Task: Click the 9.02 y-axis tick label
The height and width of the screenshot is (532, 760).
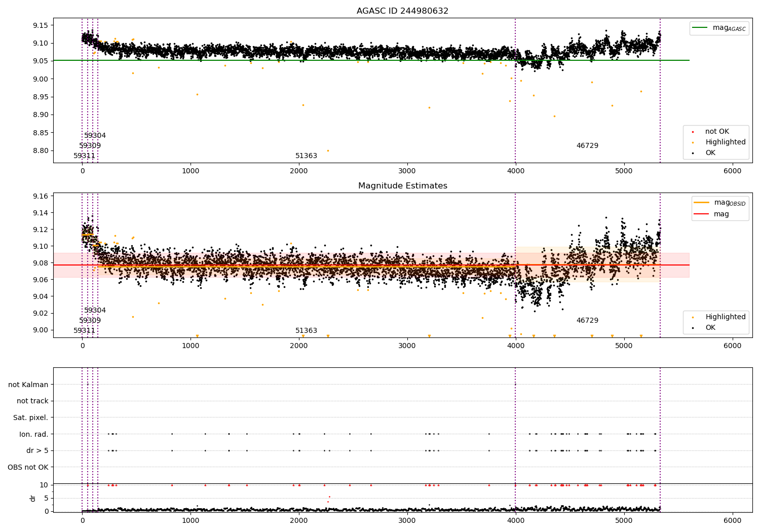Action: pyautogui.click(x=40, y=313)
